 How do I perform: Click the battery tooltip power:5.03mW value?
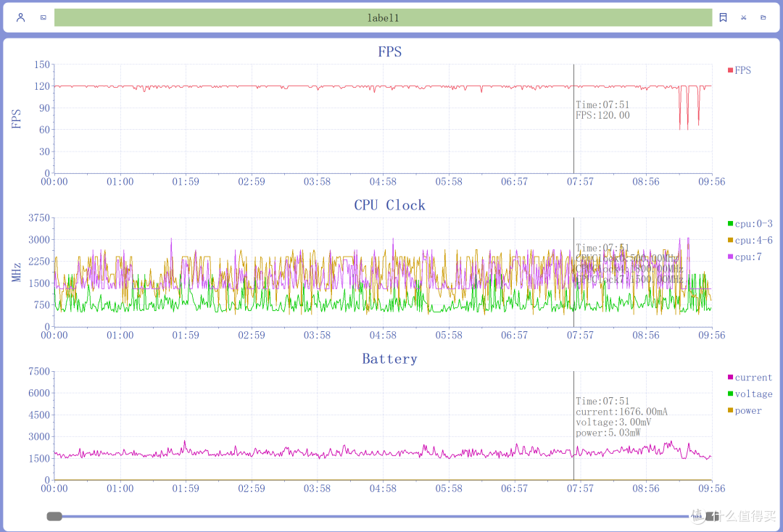click(x=608, y=433)
